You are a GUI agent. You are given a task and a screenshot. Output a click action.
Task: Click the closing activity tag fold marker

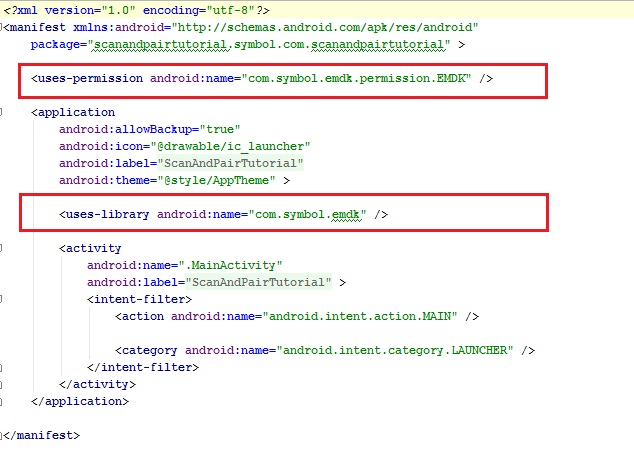click(x=5, y=384)
